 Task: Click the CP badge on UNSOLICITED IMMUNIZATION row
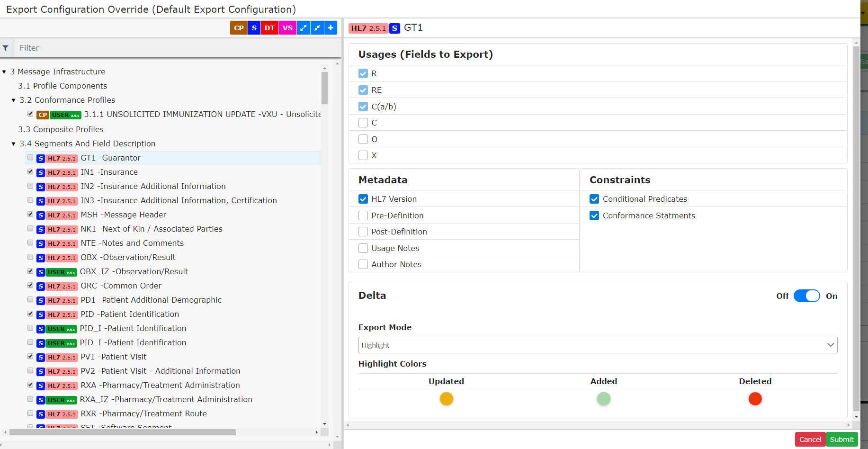(x=43, y=115)
